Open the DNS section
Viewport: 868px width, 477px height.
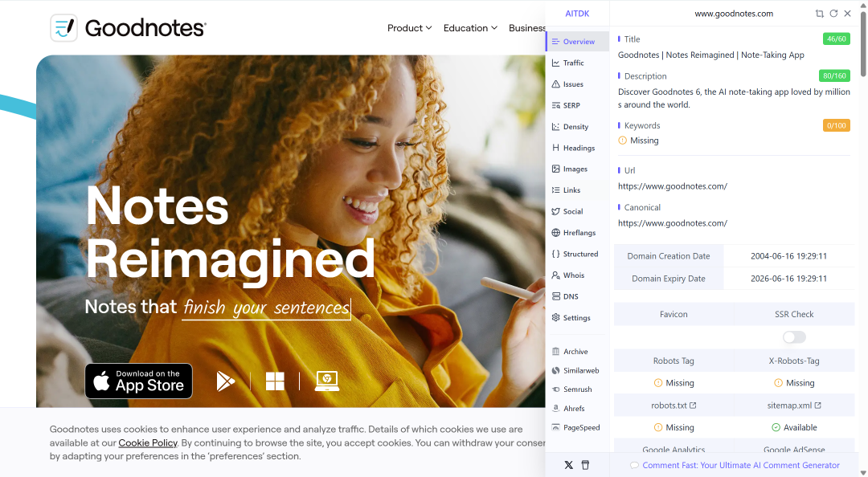click(x=577, y=296)
